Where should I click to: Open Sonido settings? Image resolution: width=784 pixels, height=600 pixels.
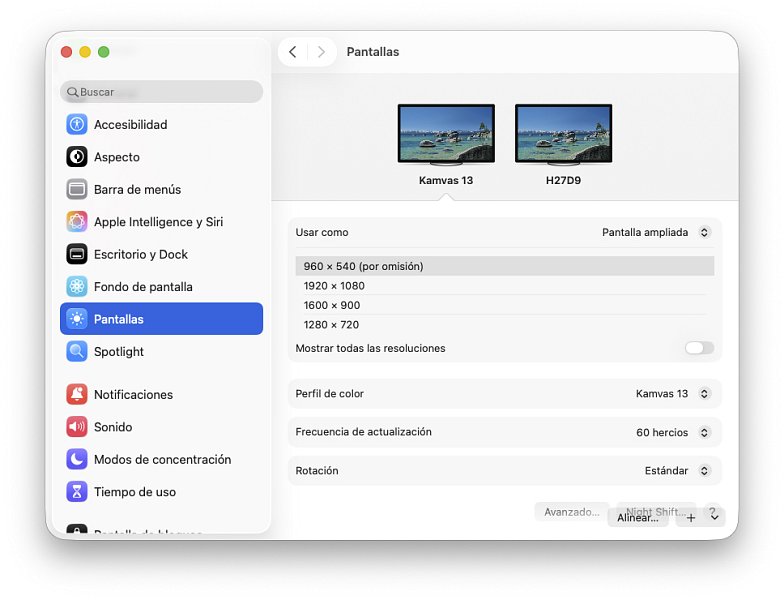pyautogui.click(x=113, y=427)
